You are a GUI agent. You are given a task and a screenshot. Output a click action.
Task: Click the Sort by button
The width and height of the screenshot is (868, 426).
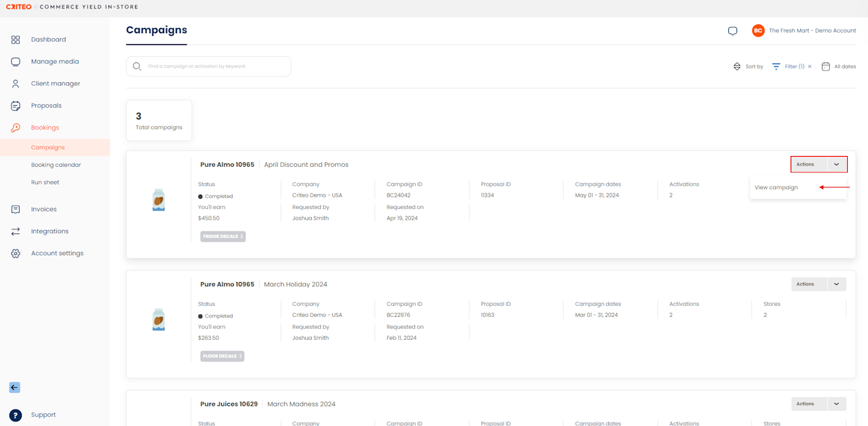pyautogui.click(x=748, y=66)
